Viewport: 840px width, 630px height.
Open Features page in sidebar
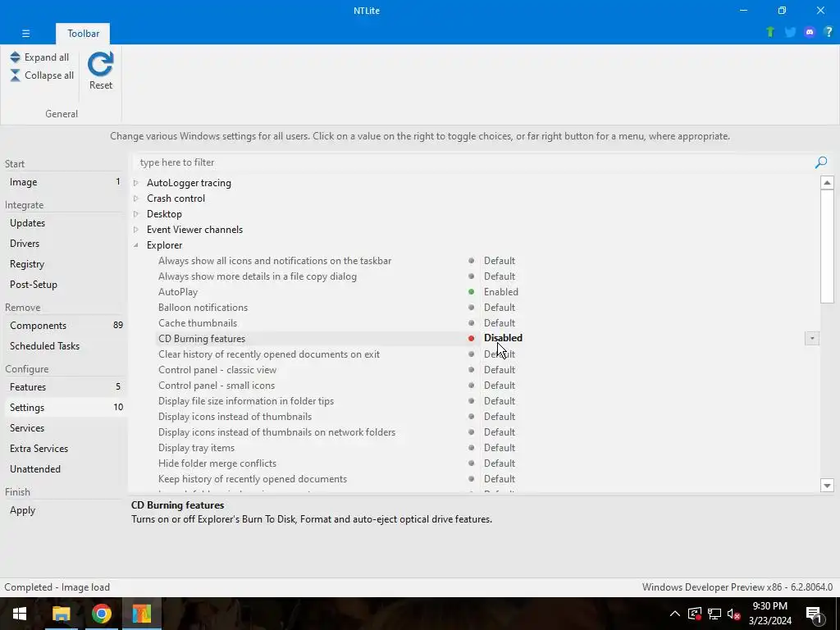coord(64,387)
